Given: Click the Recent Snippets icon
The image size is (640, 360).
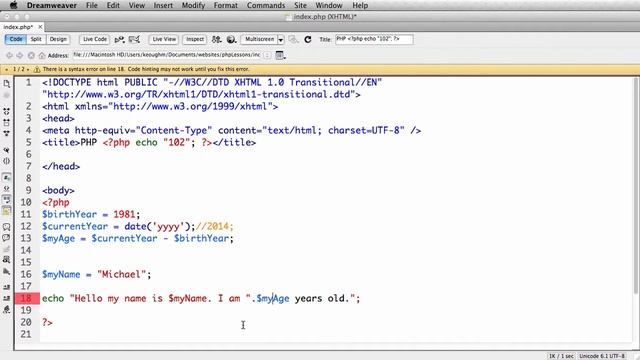Looking at the screenshot, I should (7, 260).
